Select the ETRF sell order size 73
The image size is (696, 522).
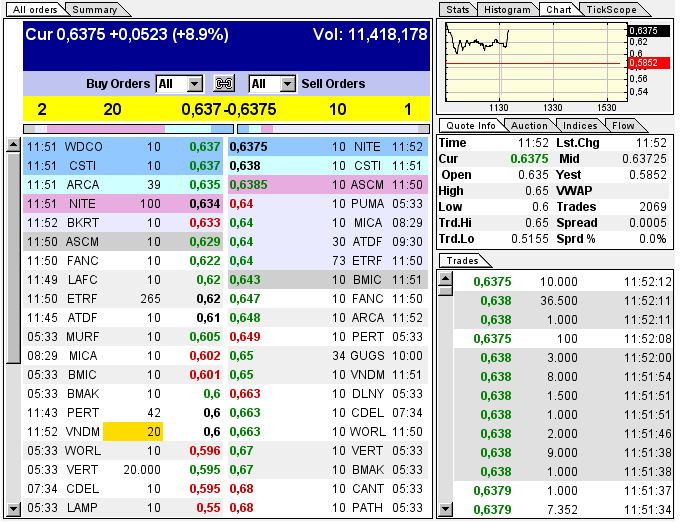click(339, 261)
